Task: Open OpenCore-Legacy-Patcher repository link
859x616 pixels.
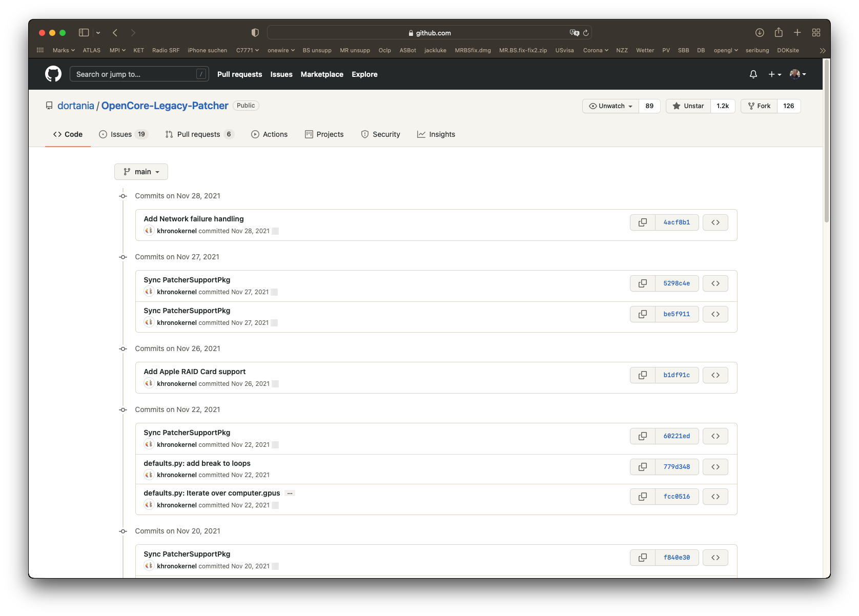Action: [165, 106]
